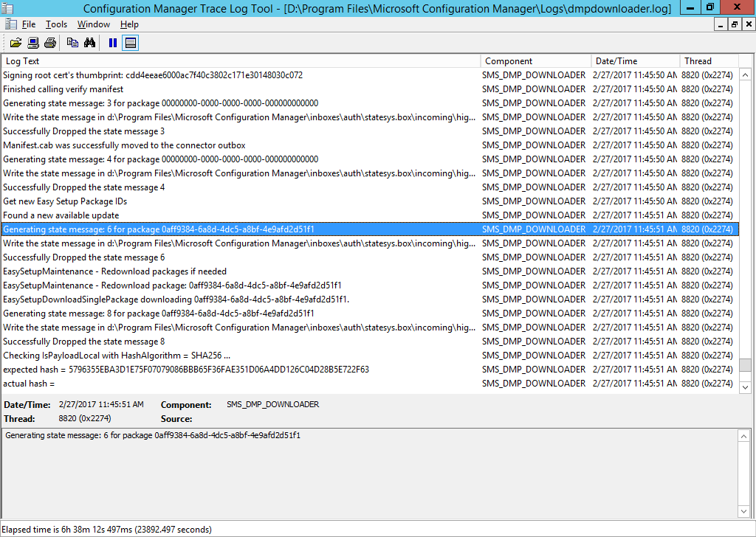Image resolution: width=756 pixels, height=537 pixels.
Task: Click the Component column header
Action: (x=536, y=61)
